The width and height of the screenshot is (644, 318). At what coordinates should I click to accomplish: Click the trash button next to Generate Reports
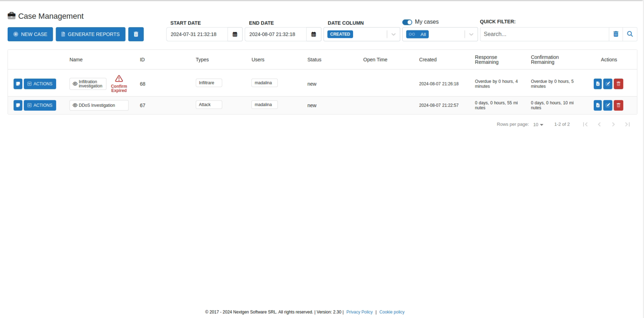pyautogui.click(x=136, y=34)
